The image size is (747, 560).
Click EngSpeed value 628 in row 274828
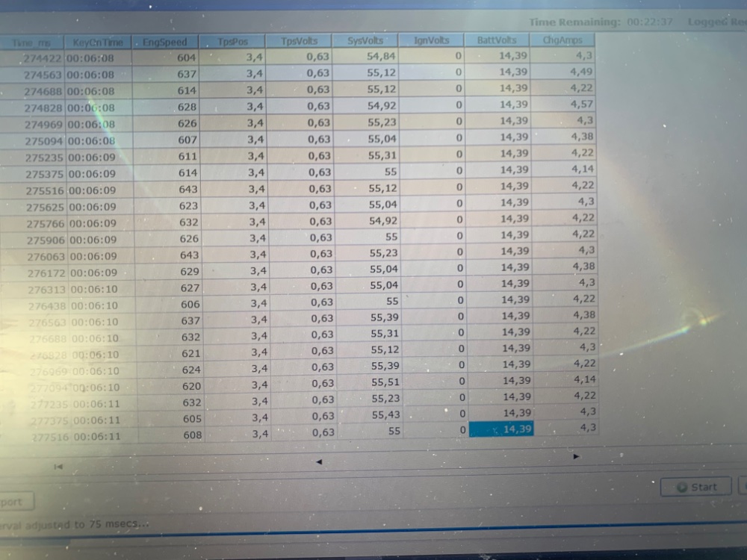click(x=166, y=107)
